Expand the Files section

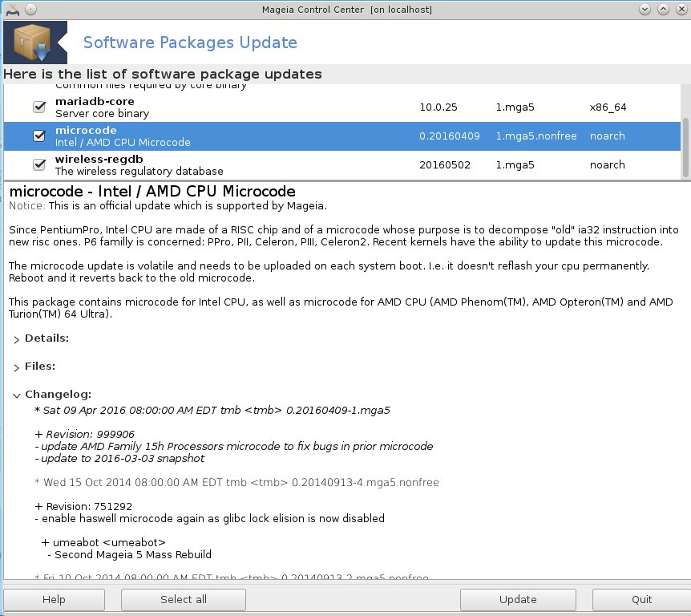[16, 367]
